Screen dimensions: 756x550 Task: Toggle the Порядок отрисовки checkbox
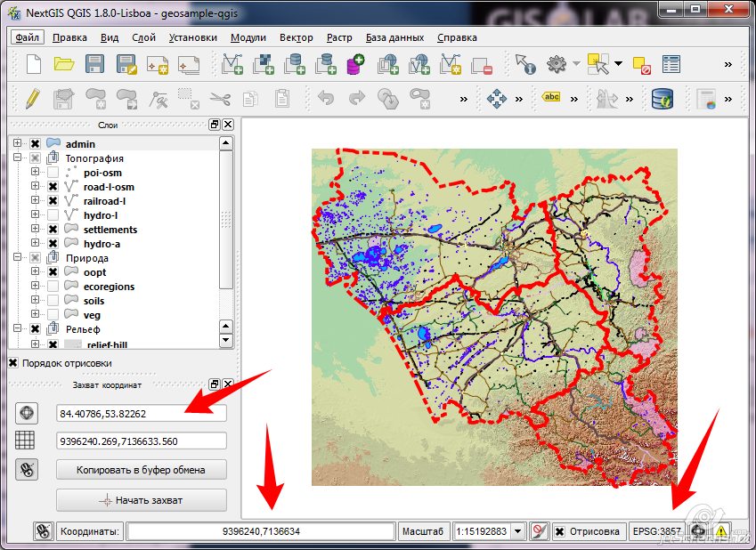13,362
